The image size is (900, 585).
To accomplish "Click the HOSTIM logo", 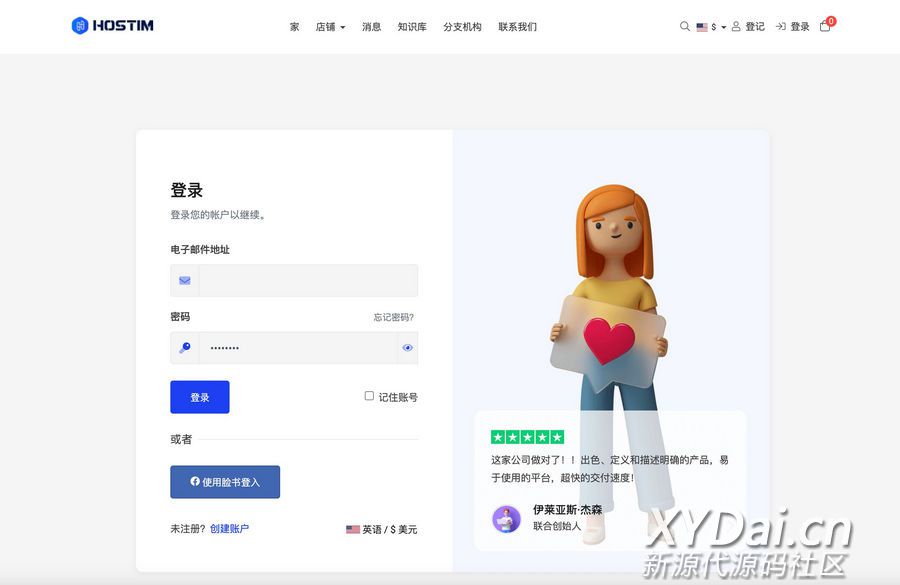I will (112, 26).
